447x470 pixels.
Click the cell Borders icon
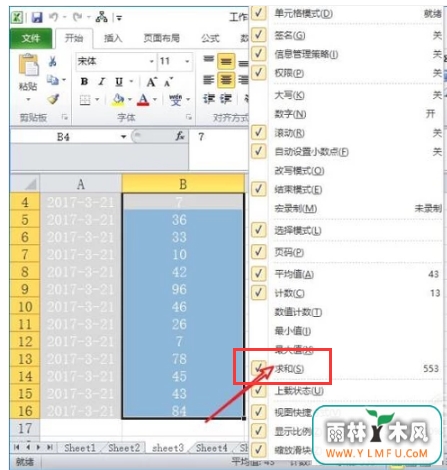[x=85, y=100]
